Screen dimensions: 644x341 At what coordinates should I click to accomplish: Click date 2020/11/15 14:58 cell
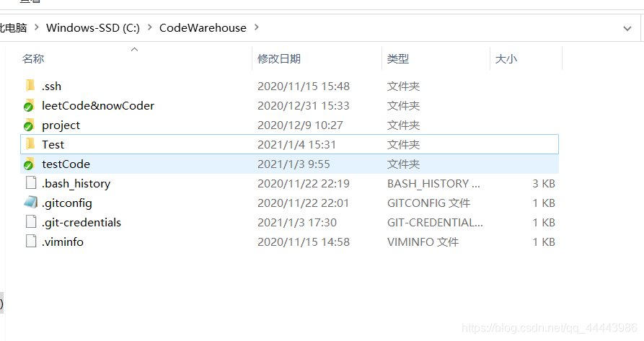pyautogui.click(x=304, y=242)
